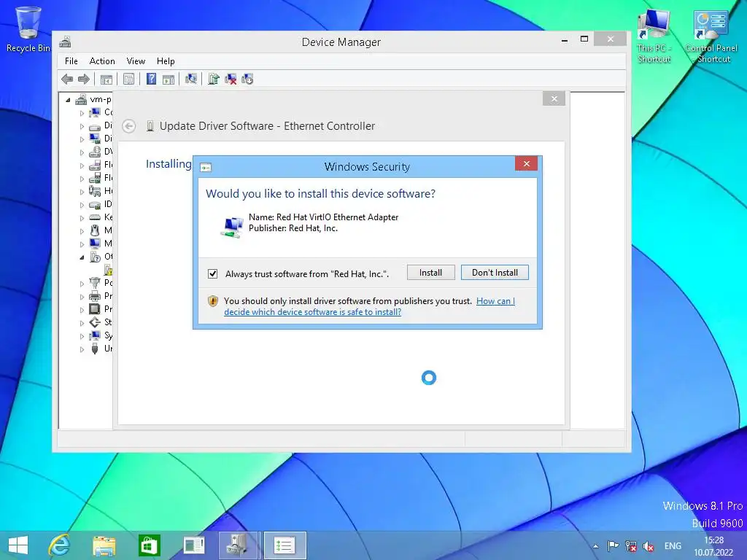Open Control Panel shortcut on desktop

coord(711,36)
